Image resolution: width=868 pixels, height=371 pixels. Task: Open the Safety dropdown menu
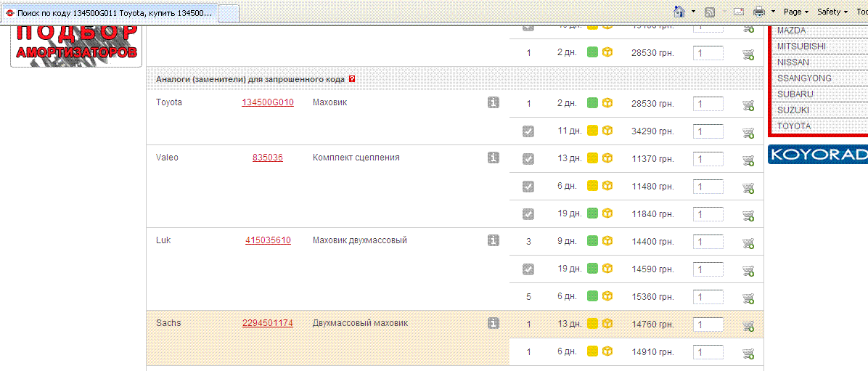tap(832, 12)
